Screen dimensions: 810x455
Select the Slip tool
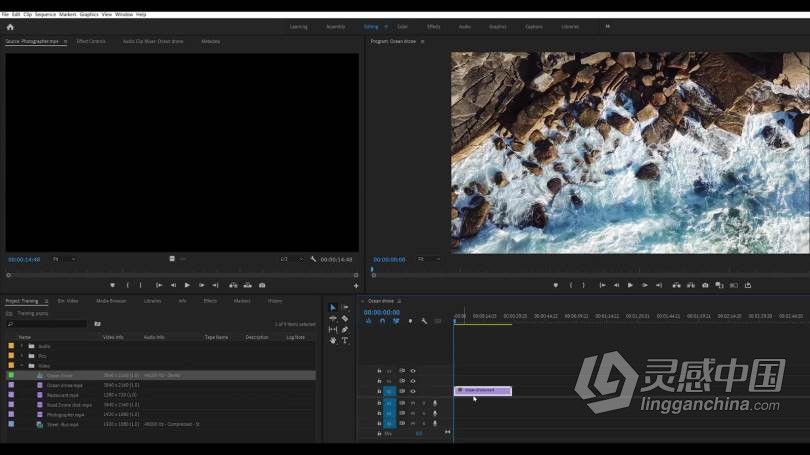(x=333, y=330)
